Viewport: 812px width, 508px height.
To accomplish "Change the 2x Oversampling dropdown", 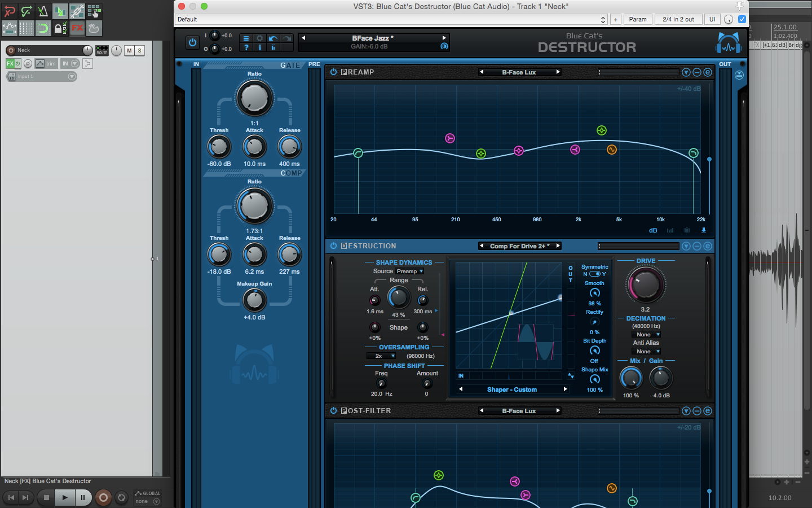I will tap(381, 356).
